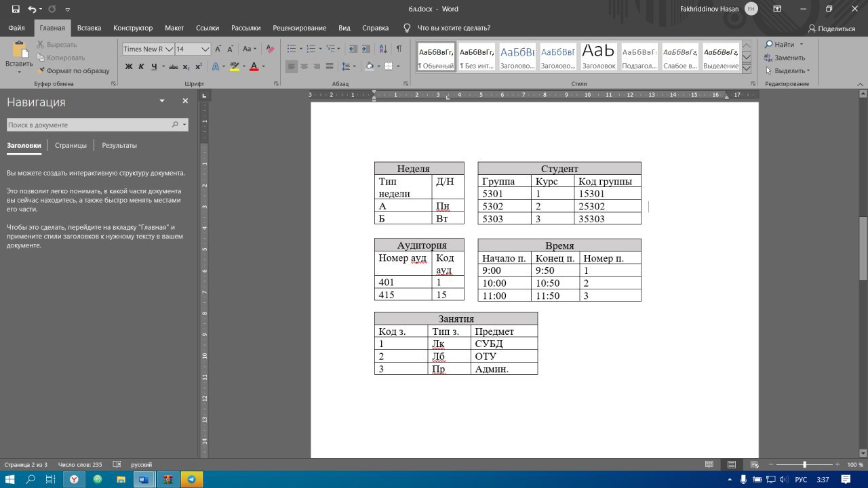
Task: Click the text highlight color marker icon
Action: coord(234,66)
